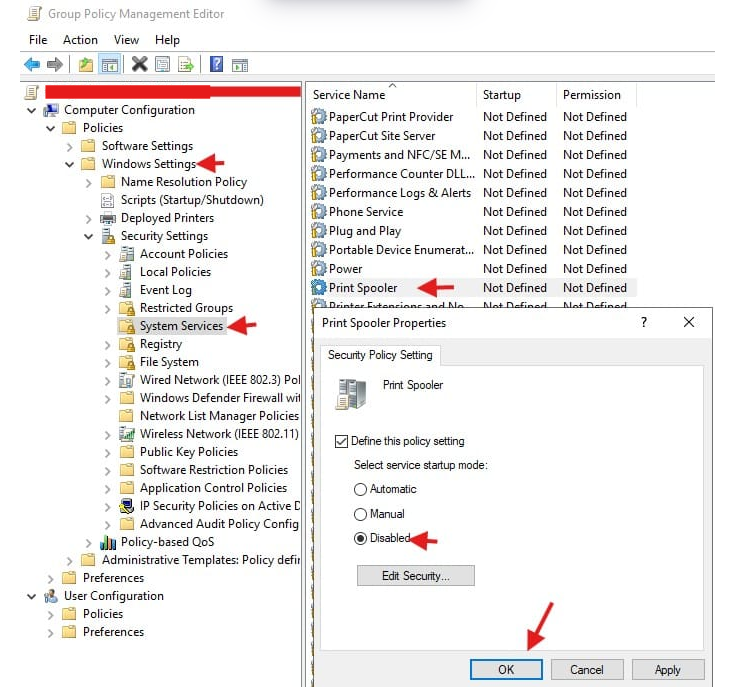The image size is (735, 698).
Task: Open Properties from the toolbar icon
Action: point(162,65)
